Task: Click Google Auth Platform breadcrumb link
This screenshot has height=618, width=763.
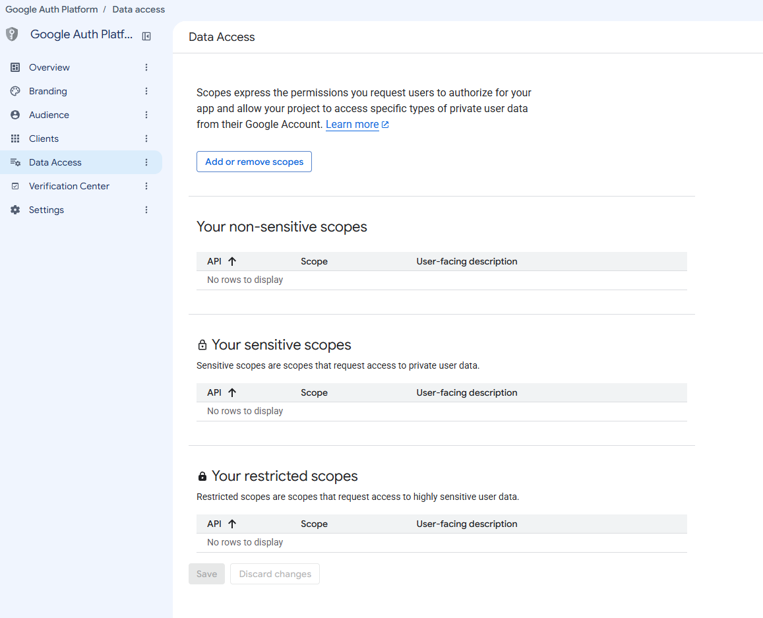Action: point(51,9)
